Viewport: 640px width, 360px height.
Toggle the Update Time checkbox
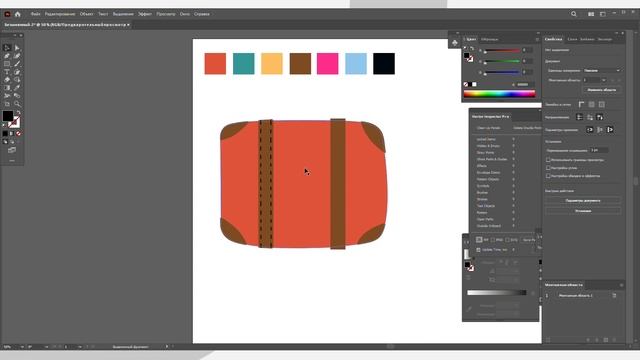tap(478, 250)
